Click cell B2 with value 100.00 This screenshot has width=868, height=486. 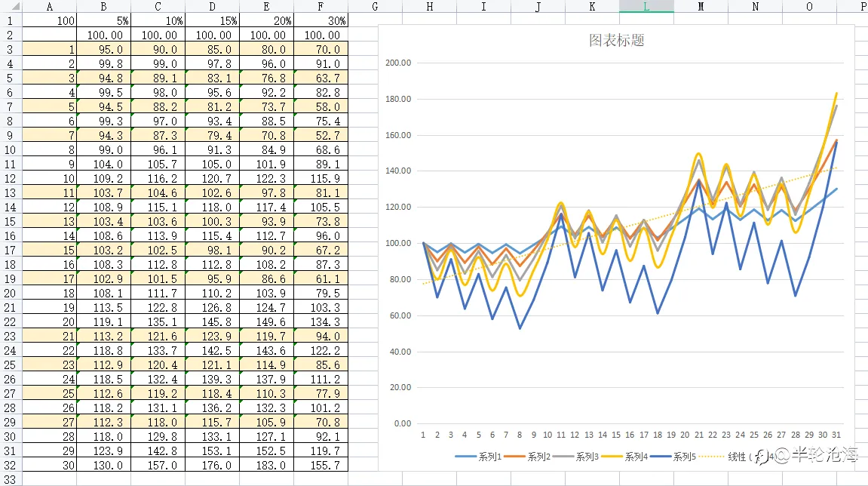(103, 35)
